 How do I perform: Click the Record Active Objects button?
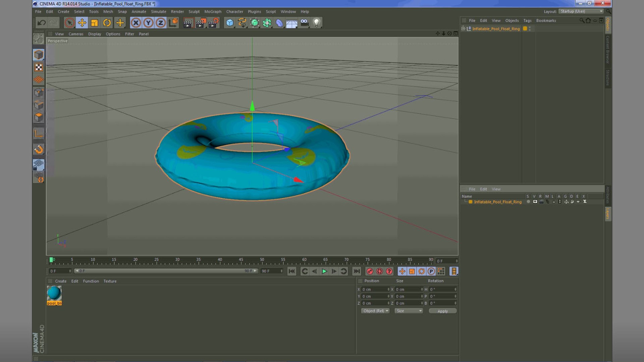(370, 271)
